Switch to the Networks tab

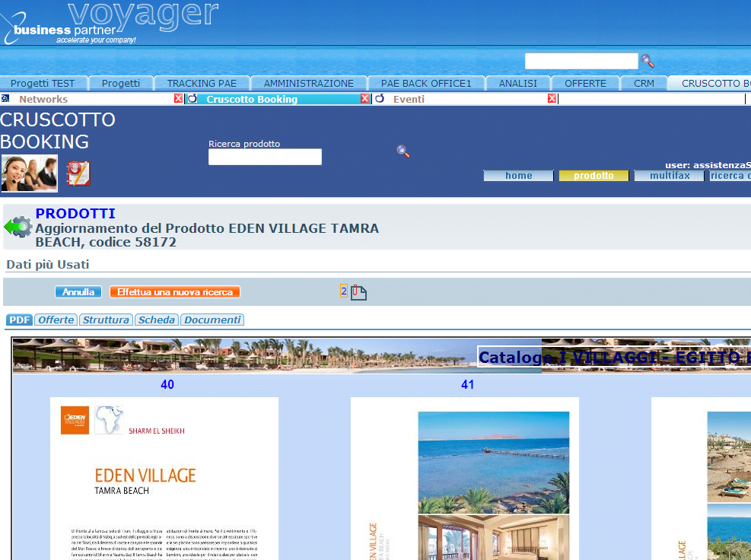pyautogui.click(x=43, y=99)
